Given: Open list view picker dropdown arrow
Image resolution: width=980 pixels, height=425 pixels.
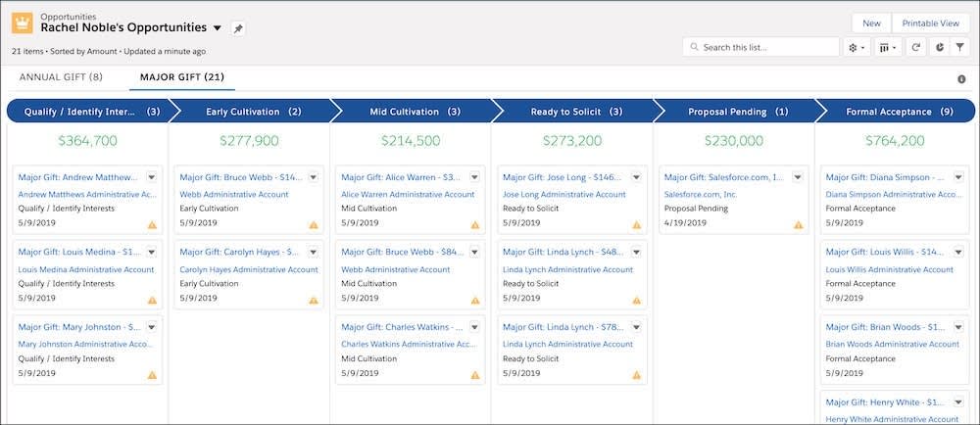Looking at the screenshot, I should pyautogui.click(x=217, y=28).
